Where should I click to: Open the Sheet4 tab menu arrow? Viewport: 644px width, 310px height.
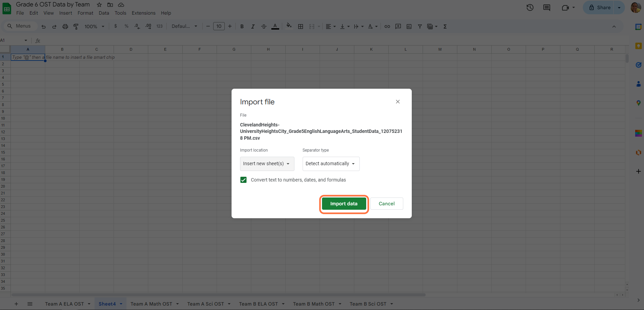coord(121,304)
